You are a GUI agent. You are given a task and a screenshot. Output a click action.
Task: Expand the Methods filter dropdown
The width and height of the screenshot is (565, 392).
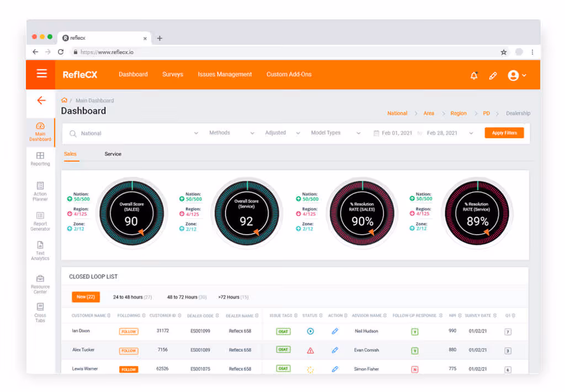232,133
